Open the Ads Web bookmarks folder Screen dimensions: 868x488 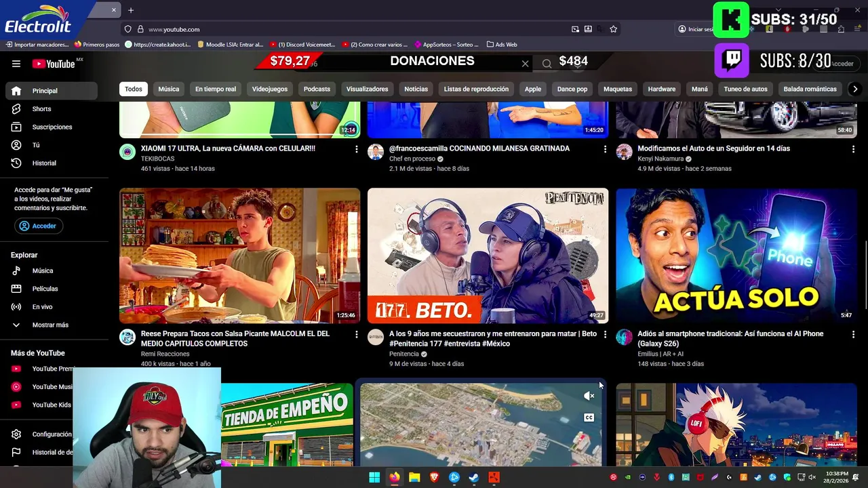502,45
